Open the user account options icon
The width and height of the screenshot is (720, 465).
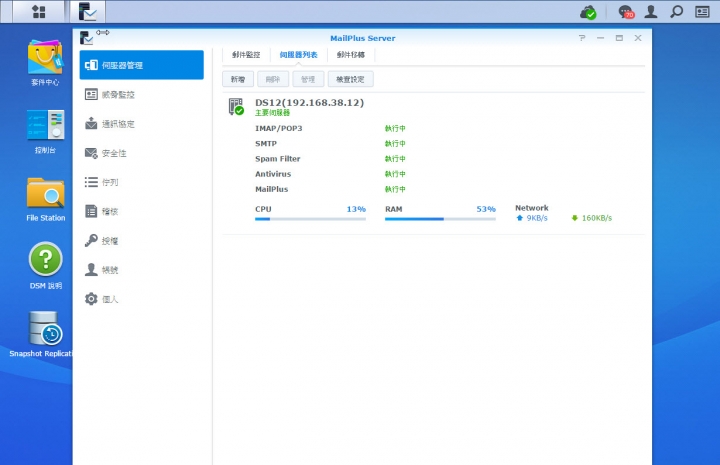(x=651, y=12)
